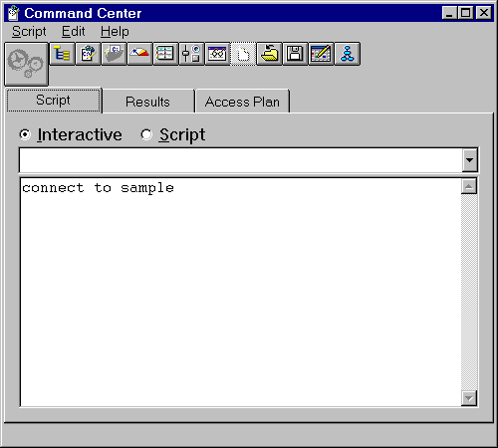Click the gears Execute button

pyautogui.click(x=26, y=64)
